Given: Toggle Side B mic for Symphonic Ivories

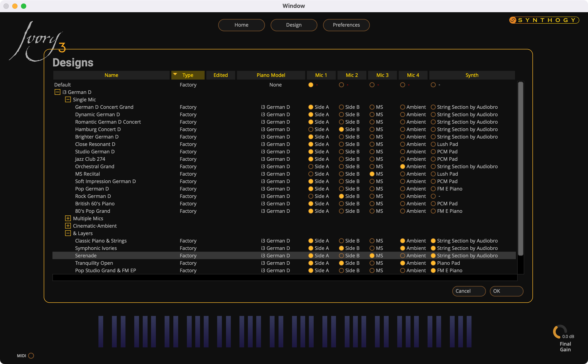Looking at the screenshot, I should coord(341,248).
